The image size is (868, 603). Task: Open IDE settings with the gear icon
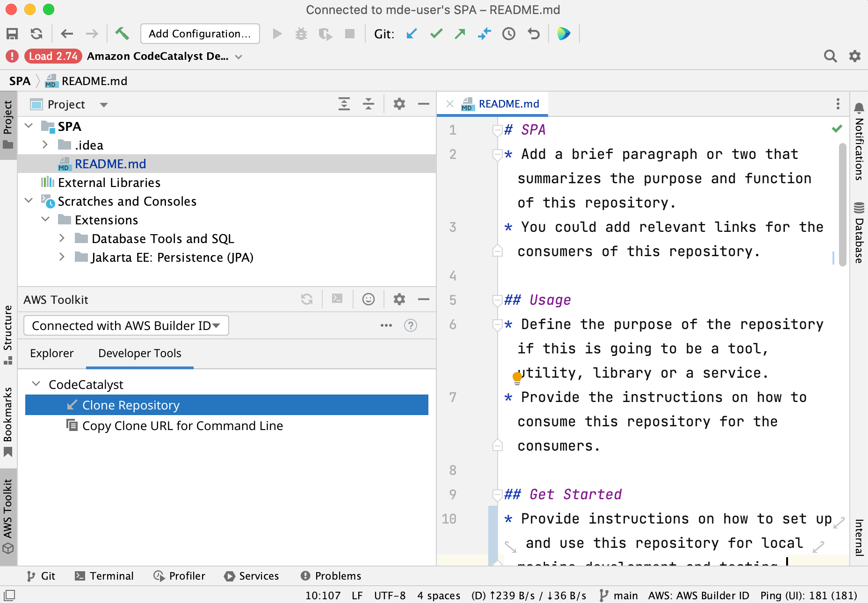(855, 56)
